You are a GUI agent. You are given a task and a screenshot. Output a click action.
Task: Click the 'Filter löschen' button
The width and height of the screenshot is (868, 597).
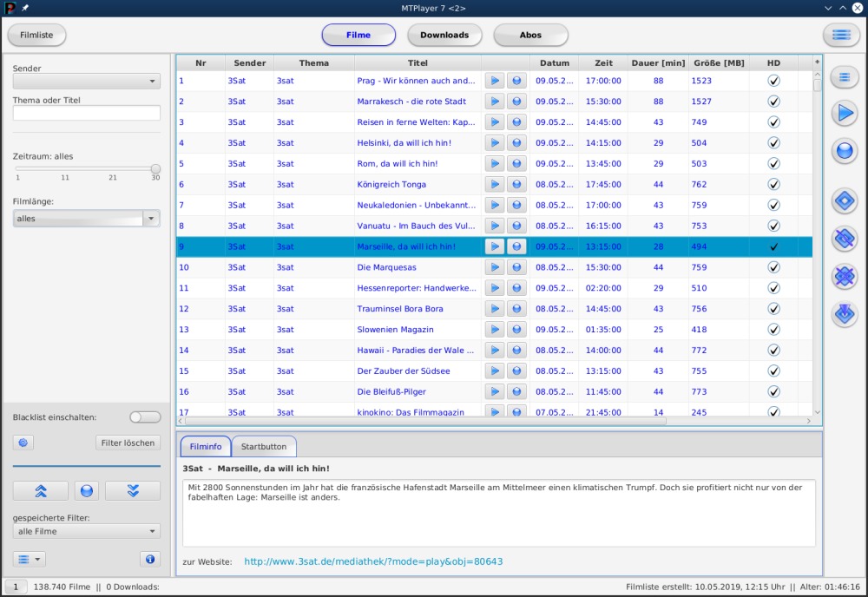point(128,443)
